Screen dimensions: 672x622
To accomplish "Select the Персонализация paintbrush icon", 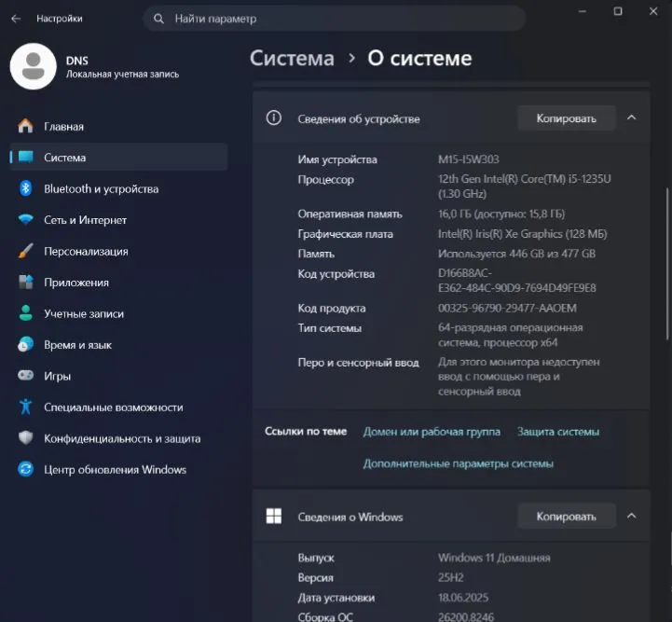I will 26,251.
